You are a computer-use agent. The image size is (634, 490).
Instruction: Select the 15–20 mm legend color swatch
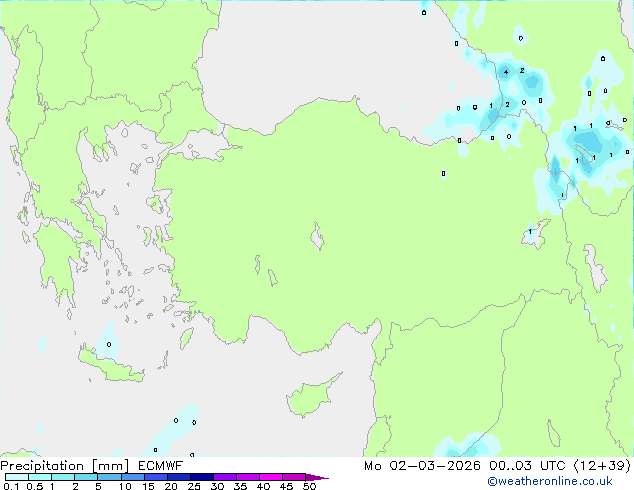tap(156, 477)
